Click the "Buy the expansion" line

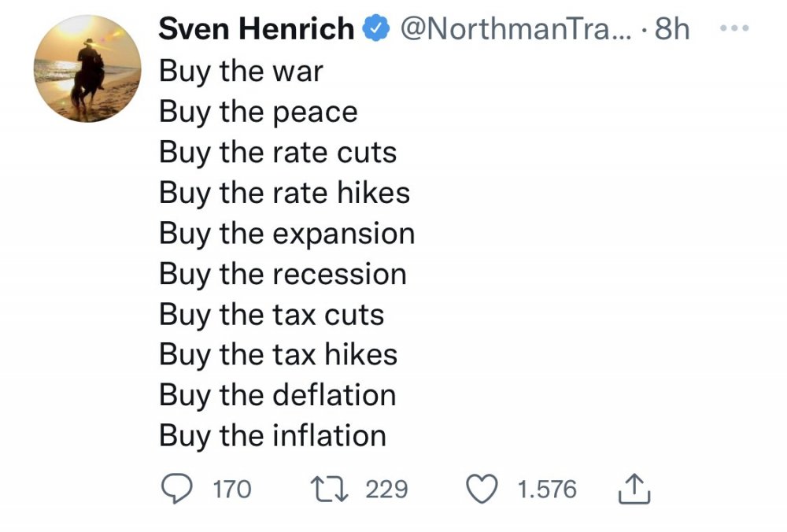tap(286, 233)
